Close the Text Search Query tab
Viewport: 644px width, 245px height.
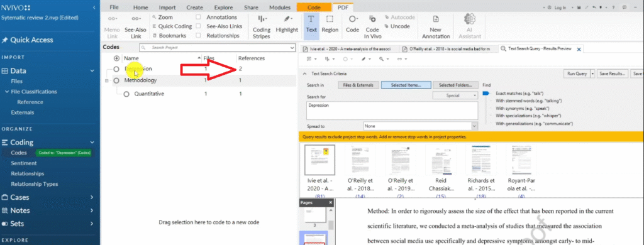(x=579, y=49)
